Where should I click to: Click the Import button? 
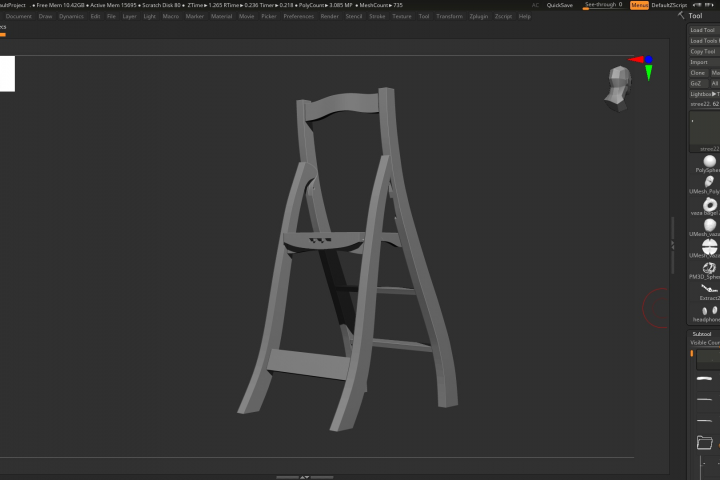point(704,62)
